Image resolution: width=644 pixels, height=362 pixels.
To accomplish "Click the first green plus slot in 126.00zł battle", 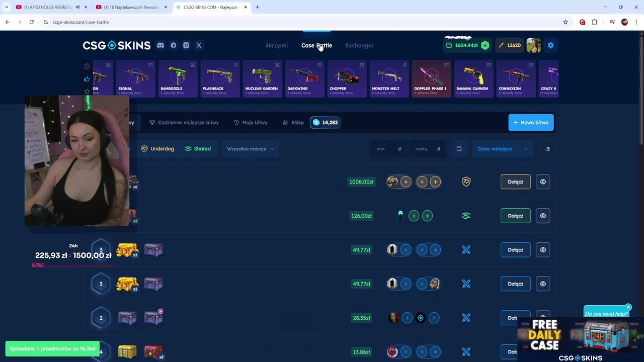I will [414, 216].
